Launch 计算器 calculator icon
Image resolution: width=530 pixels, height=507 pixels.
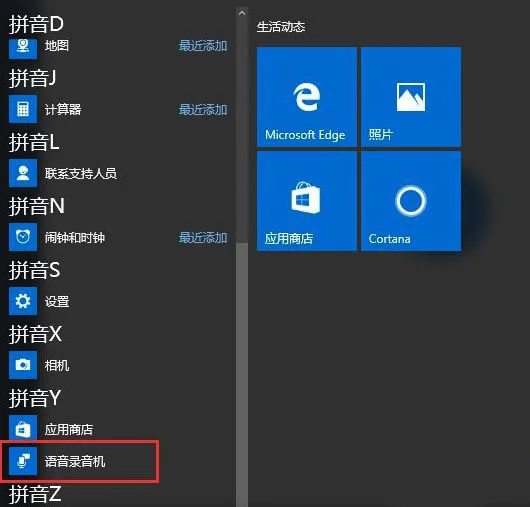[23, 109]
